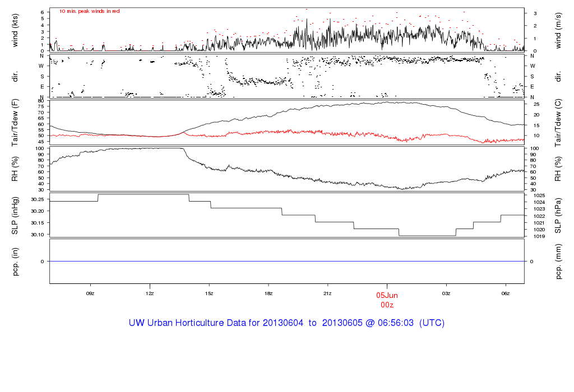Click the right 'pcp. (mm)' axis label
The width and height of the screenshot is (574, 392).
tap(558, 262)
